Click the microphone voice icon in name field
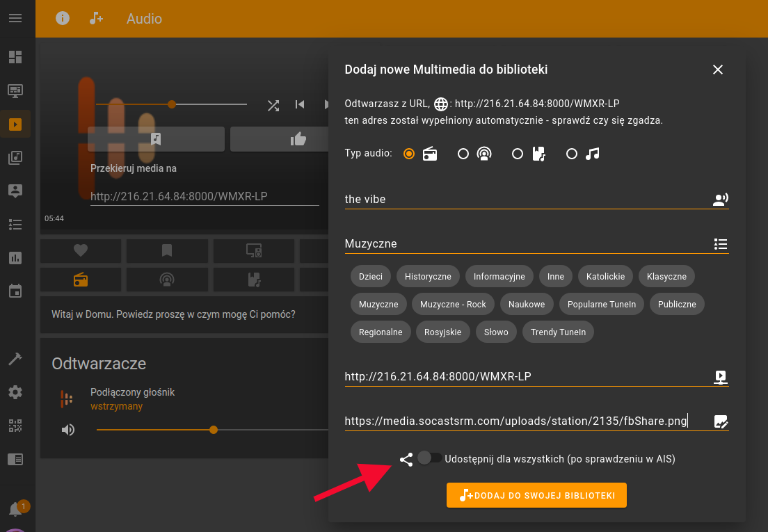 pos(721,199)
